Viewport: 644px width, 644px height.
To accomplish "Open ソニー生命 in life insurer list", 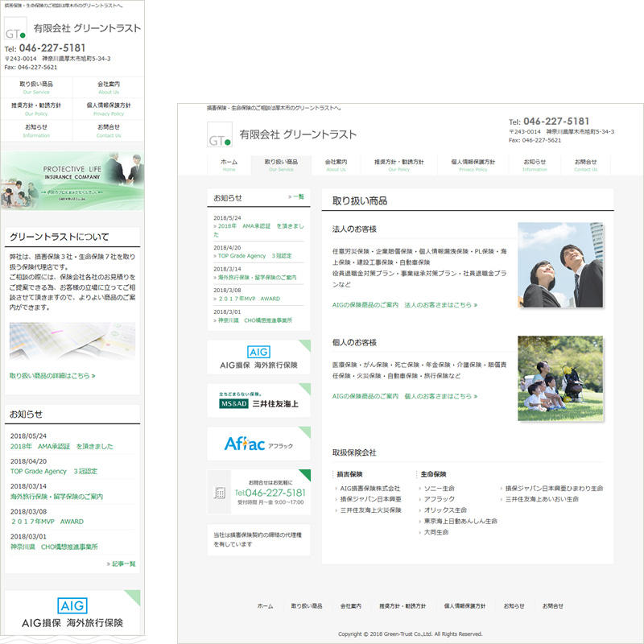I will point(439,488).
